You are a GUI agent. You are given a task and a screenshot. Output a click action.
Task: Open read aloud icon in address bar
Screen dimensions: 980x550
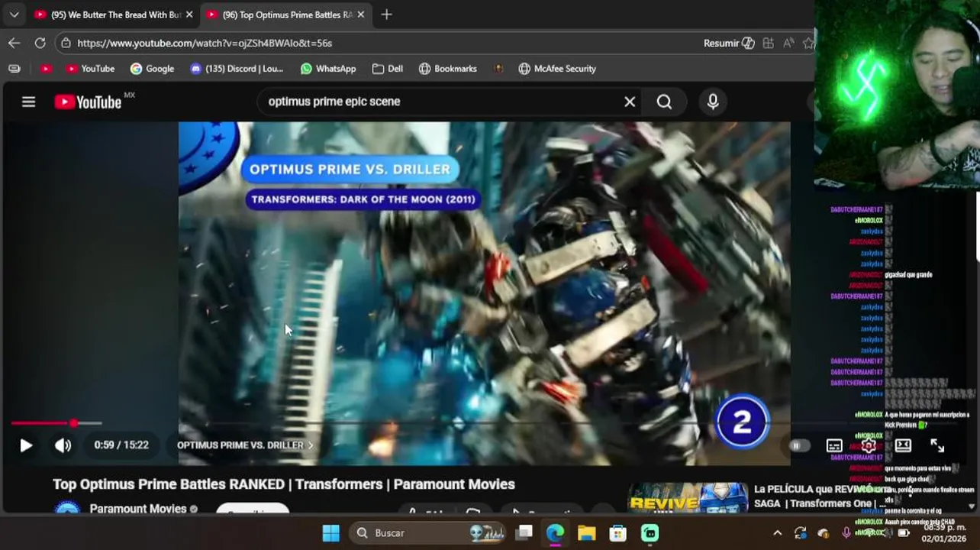point(788,43)
